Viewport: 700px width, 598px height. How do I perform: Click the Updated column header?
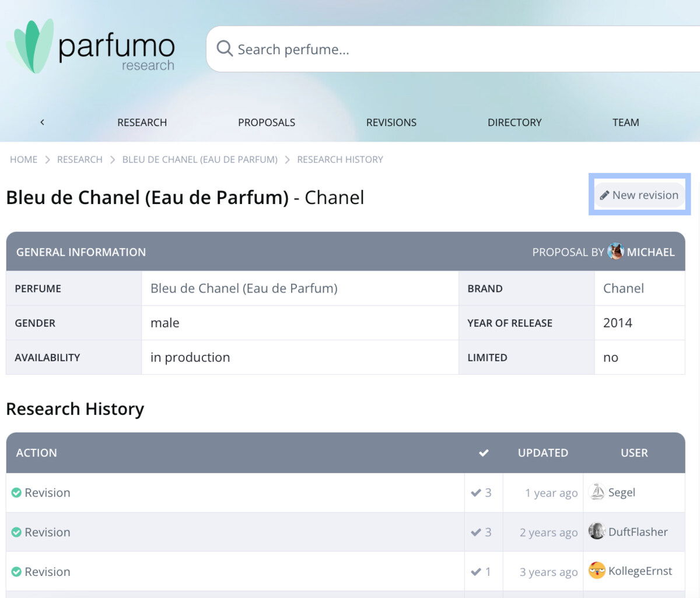pyautogui.click(x=543, y=453)
